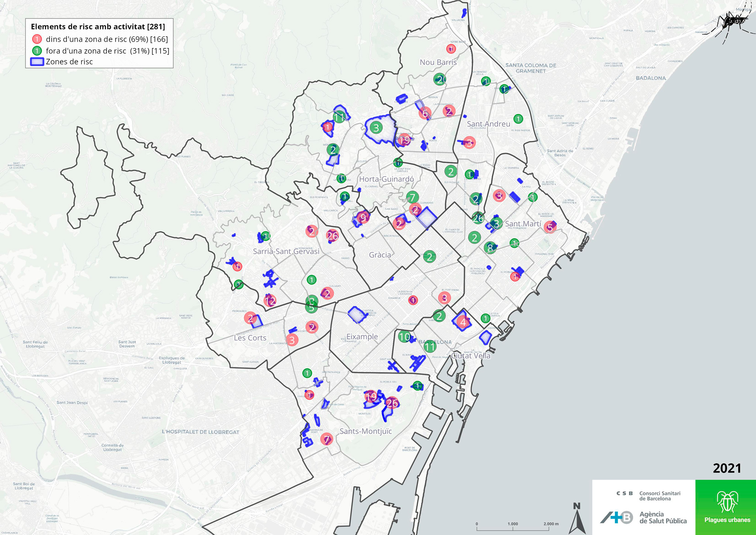Click the red marker numbered 6 in Nou Barris
The height and width of the screenshot is (535, 756).
[425, 113]
